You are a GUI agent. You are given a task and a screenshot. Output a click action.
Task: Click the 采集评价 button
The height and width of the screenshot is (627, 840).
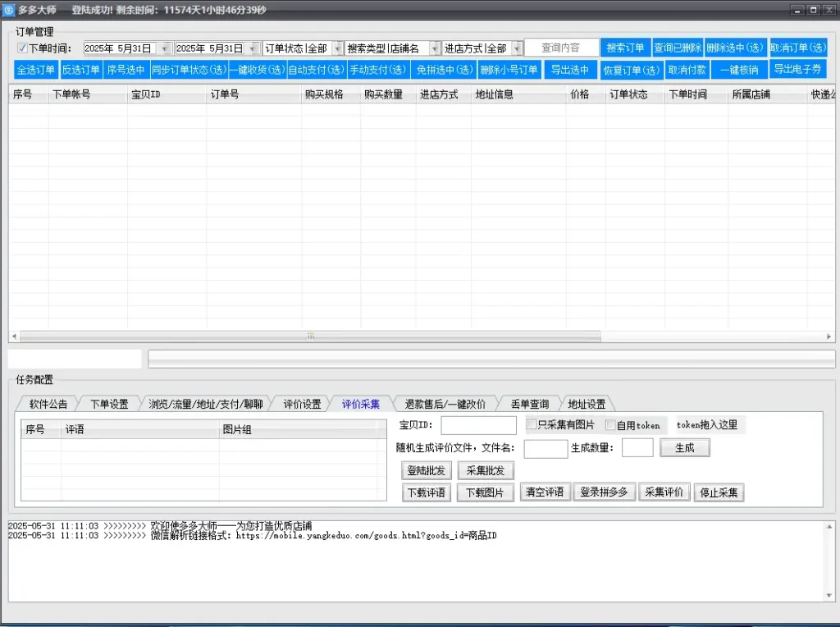coord(664,492)
